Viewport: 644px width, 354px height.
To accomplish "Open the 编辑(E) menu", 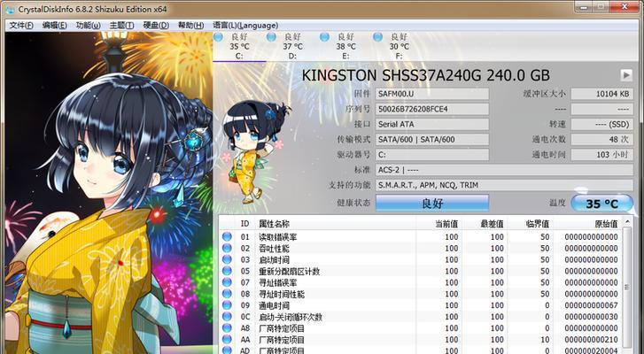I will tap(55, 26).
